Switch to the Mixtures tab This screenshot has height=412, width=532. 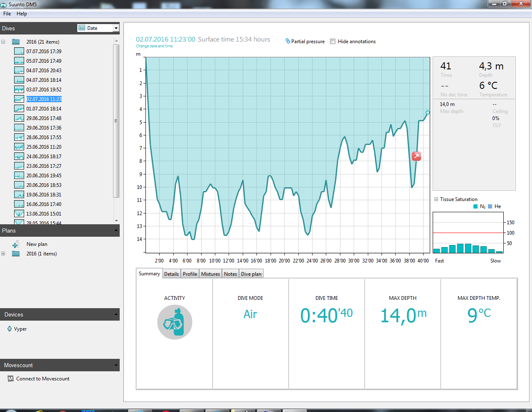210,274
